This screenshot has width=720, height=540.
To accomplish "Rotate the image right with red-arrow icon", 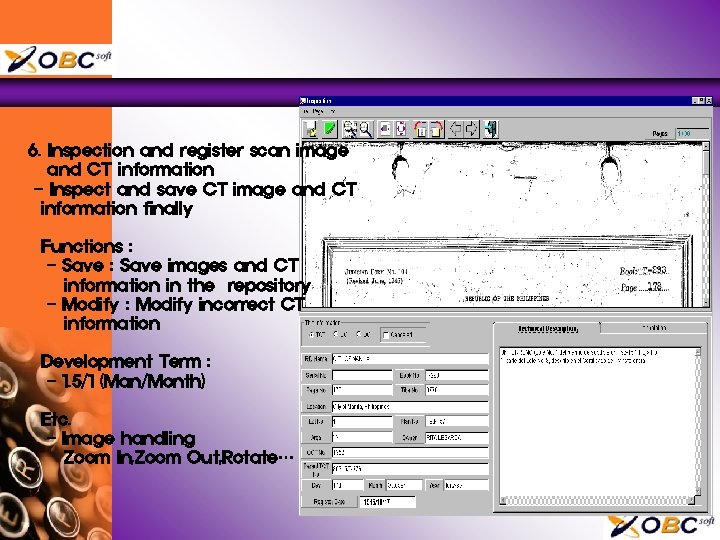I will click(x=436, y=129).
